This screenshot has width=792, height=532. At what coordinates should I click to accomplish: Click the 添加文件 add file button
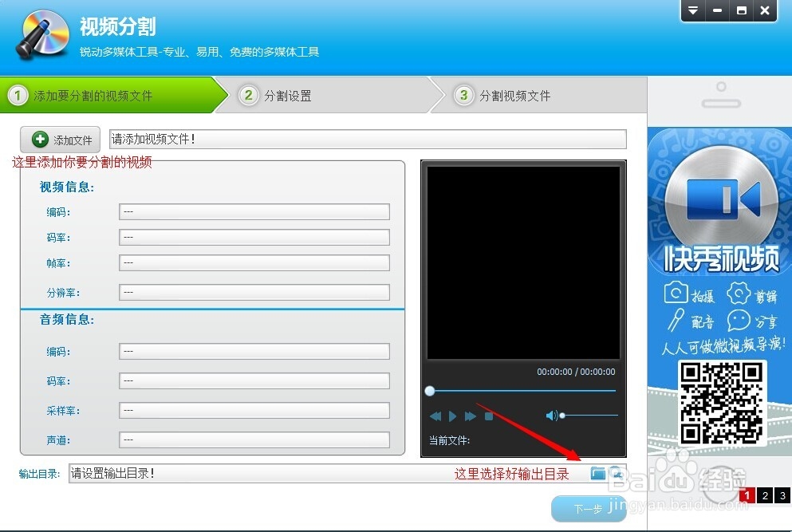(60, 140)
